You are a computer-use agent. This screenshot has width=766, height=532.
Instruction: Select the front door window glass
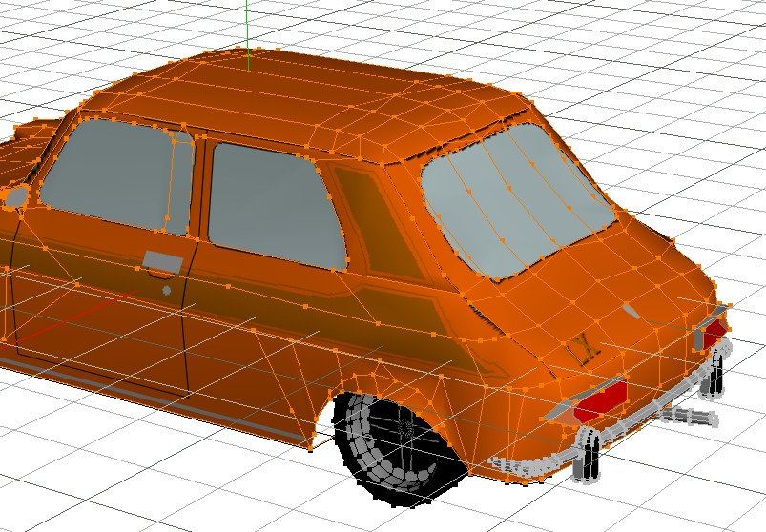(117, 175)
